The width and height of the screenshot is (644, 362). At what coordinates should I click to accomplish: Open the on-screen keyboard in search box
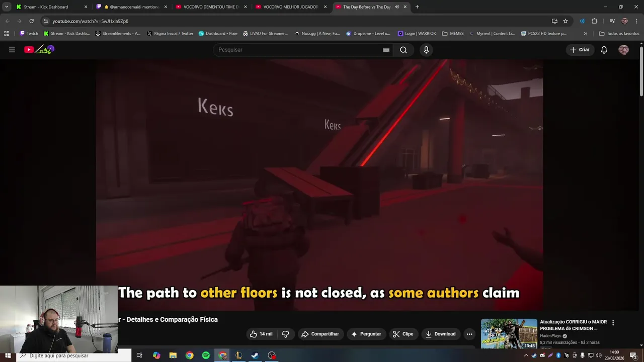(x=386, y=50)
